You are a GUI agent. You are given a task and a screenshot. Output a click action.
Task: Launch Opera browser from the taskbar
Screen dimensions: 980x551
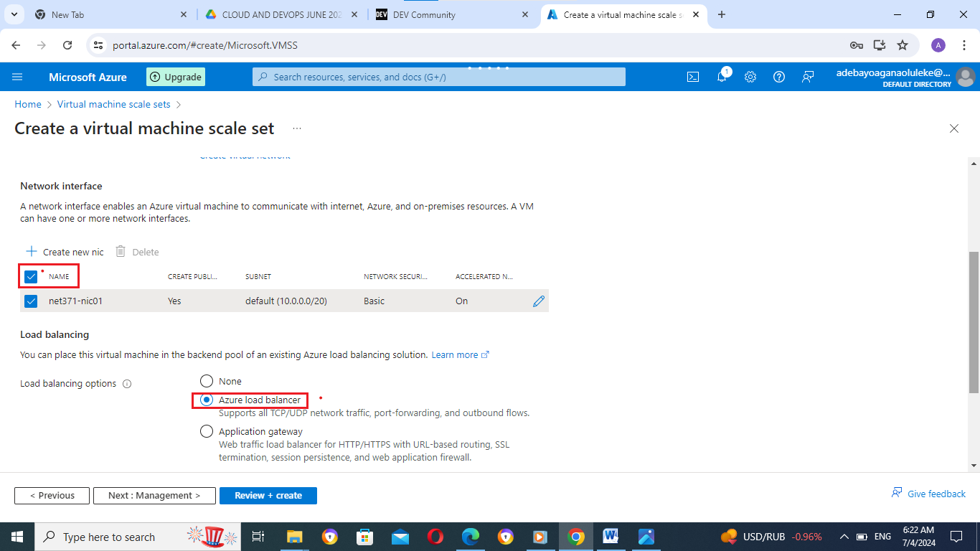click(435, 537)
